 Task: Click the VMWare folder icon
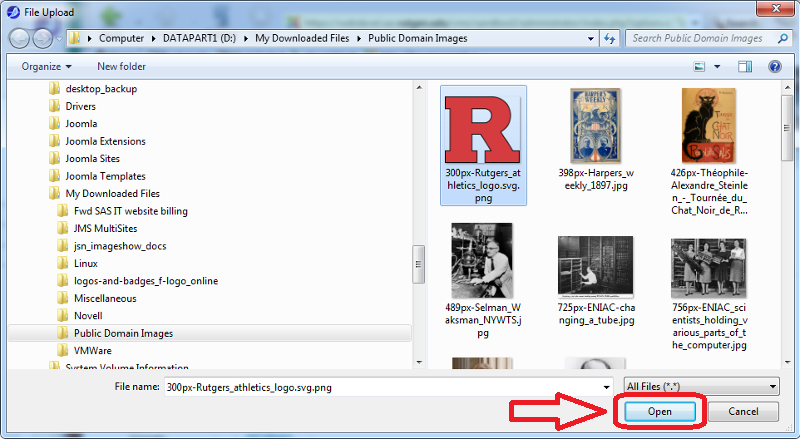tap(63, 351)
